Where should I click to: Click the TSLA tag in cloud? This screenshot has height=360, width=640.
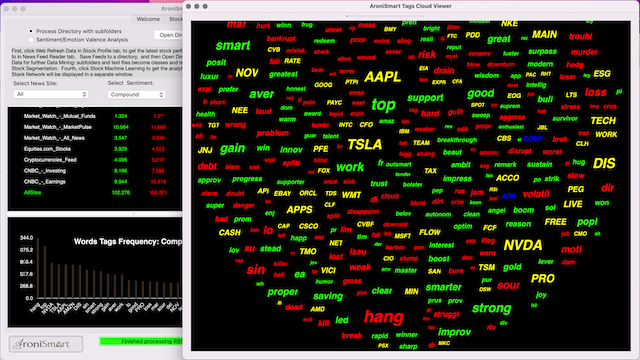tap(364, 144)
